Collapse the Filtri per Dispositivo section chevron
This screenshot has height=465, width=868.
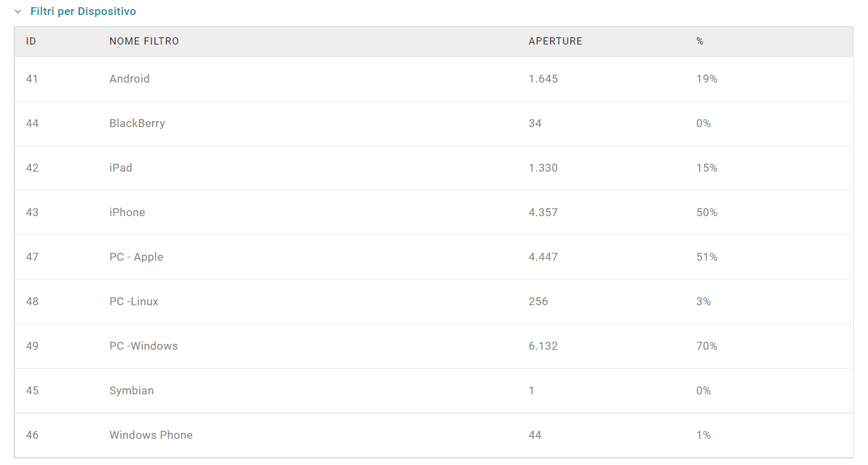click(x=18, y=12)
